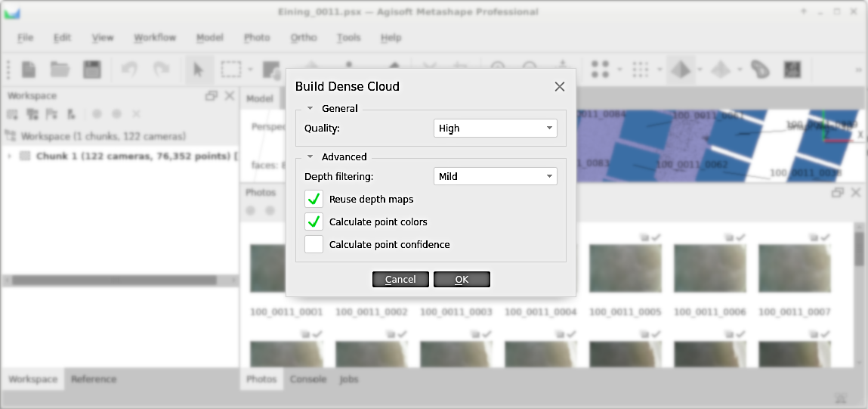This screenshot has height=409, width=868.
Task: Collapse the Advanced section
Action: pos(310,156)
